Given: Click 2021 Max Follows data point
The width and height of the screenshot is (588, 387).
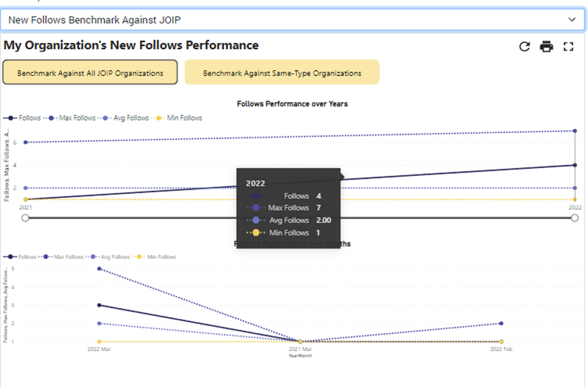Looking at the screenshot, I should coord(26,143).
